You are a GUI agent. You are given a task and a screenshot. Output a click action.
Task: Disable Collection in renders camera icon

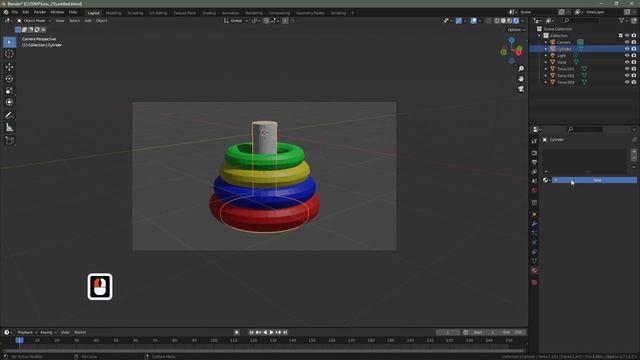(x=634, y=36)
